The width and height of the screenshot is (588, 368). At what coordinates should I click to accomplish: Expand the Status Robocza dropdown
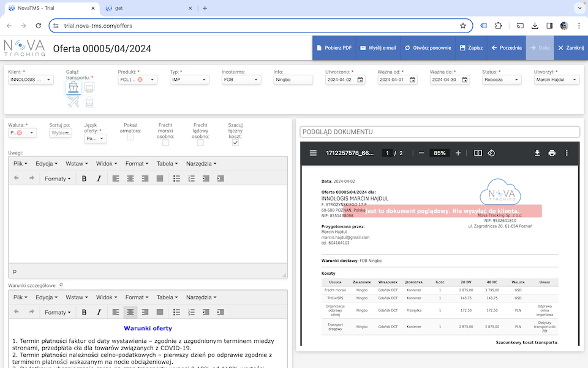tap(501, 80)
